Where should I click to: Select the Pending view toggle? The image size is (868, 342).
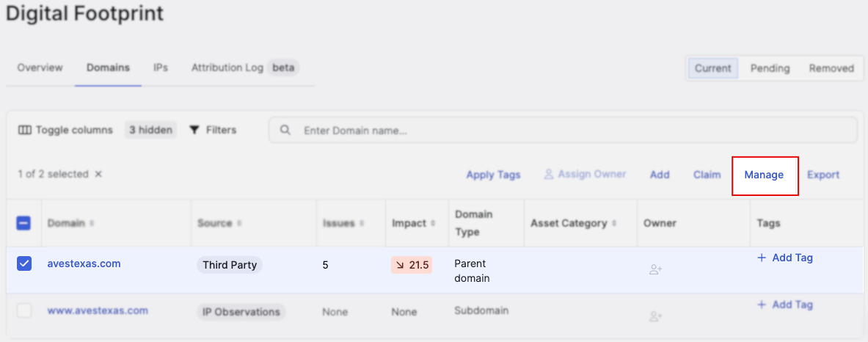pos(770,69)
